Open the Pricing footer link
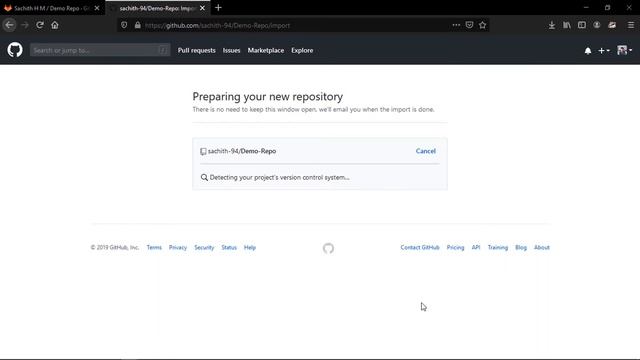640x360 pixels. click(x=456, y=247)
